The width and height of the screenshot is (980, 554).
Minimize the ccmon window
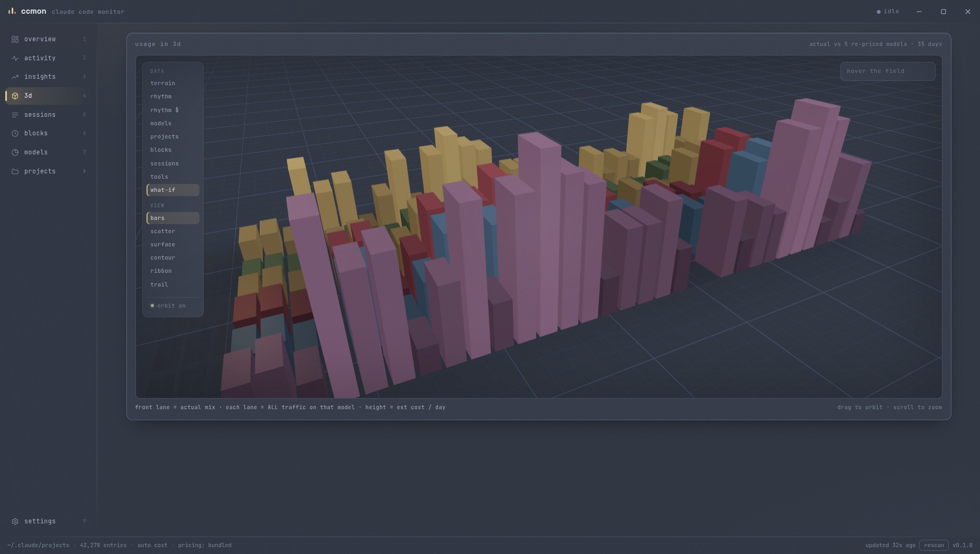click(919, 12)
